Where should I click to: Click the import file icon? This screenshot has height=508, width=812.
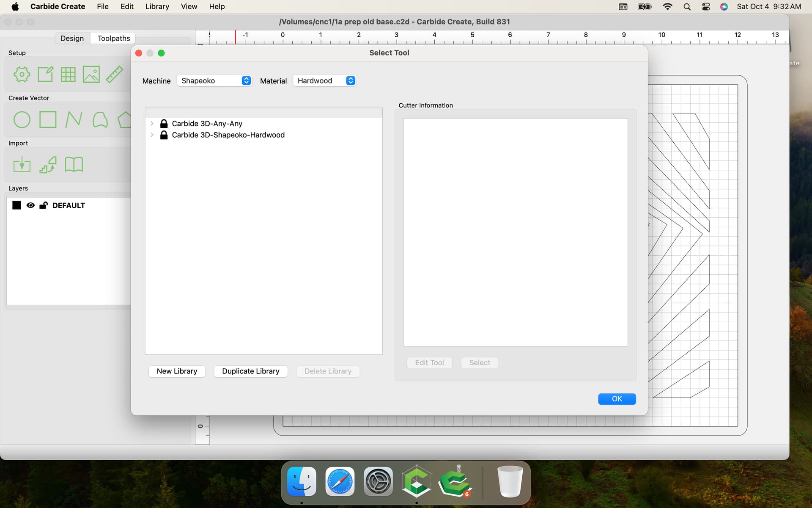[x=22, y=165]
